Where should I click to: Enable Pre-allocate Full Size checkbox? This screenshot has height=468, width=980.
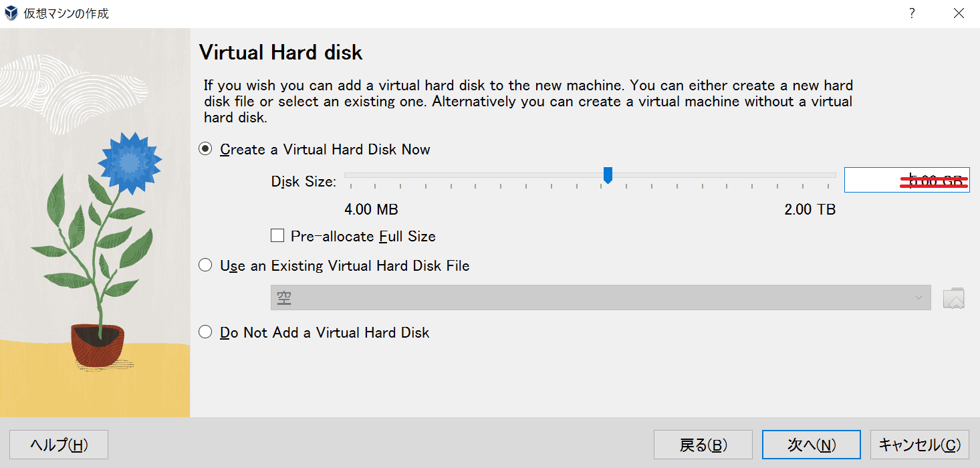point(277,236)
